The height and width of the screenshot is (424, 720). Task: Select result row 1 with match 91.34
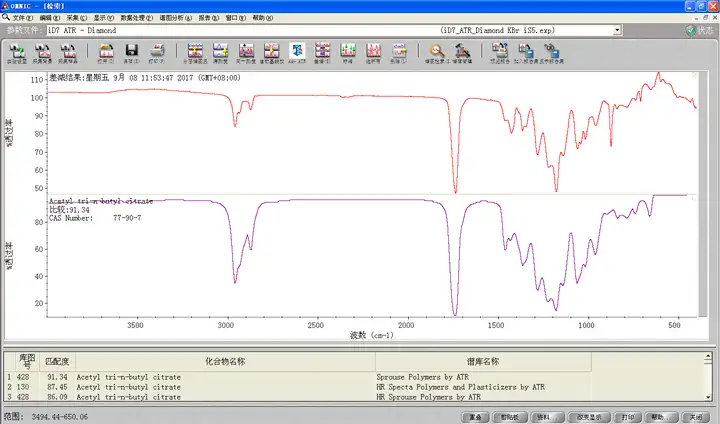pos(298,377)
